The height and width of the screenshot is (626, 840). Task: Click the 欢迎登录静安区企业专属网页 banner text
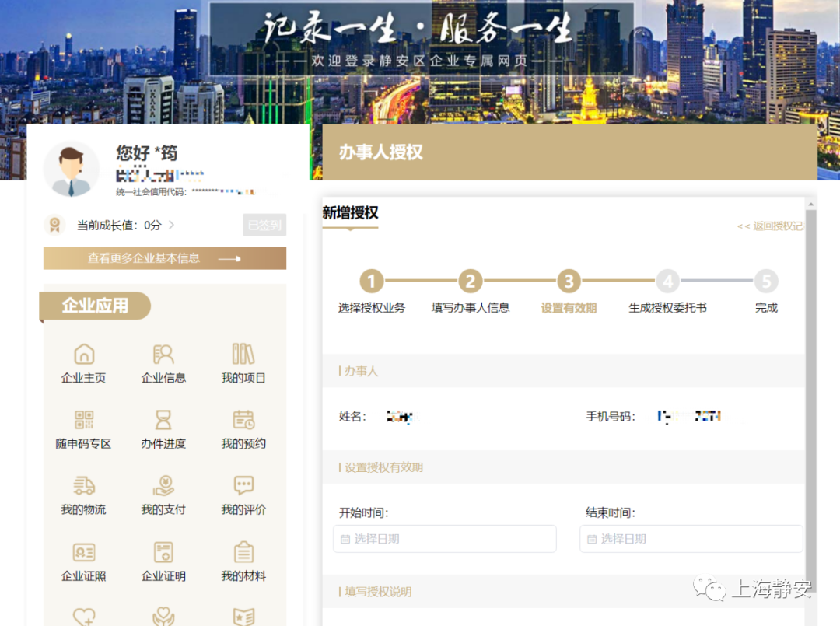click(419, 61)
